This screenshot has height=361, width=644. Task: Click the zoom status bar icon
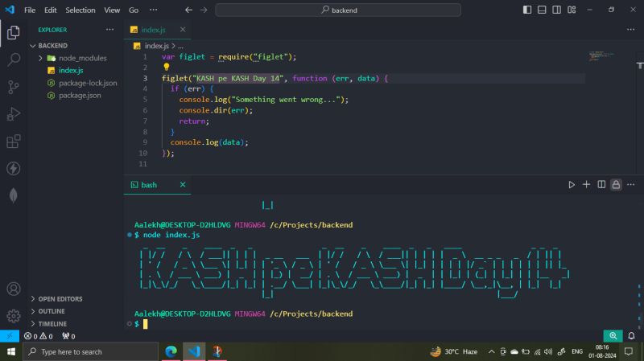(x=613, y=336)
